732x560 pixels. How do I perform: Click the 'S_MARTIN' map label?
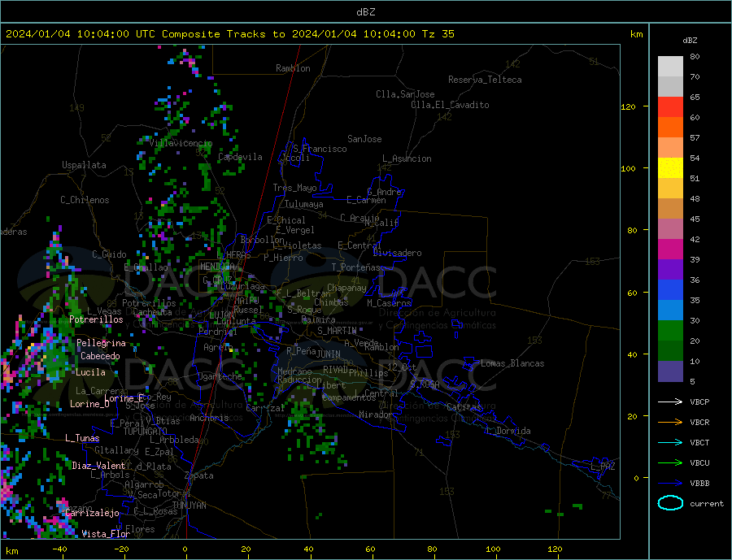pyautogui.click(x=337, y=331)
